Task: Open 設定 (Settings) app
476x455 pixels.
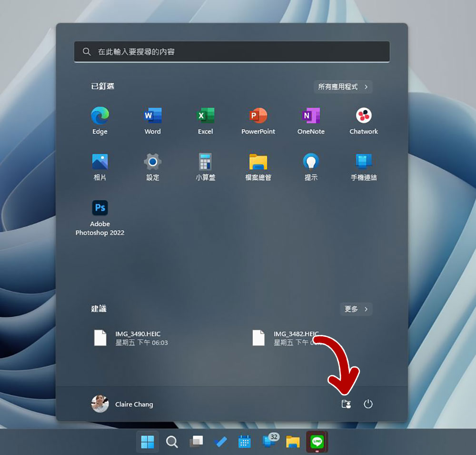Action: (x=152, y=167)
